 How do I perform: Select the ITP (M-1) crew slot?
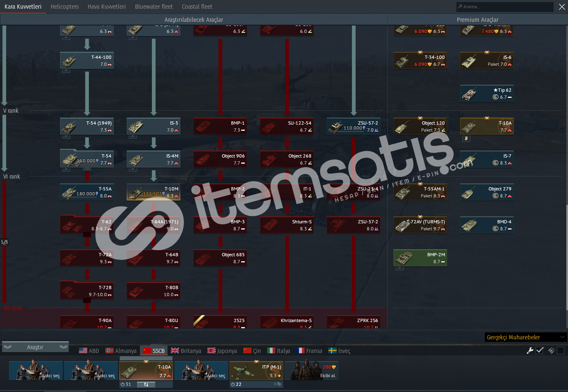(x=256, y=371)
